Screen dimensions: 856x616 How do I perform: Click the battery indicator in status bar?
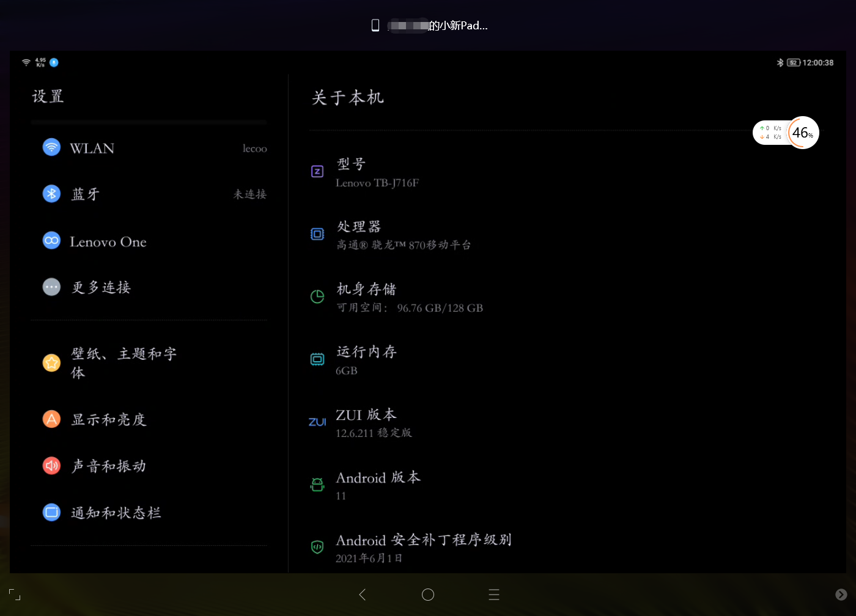(x=794, y=62)
